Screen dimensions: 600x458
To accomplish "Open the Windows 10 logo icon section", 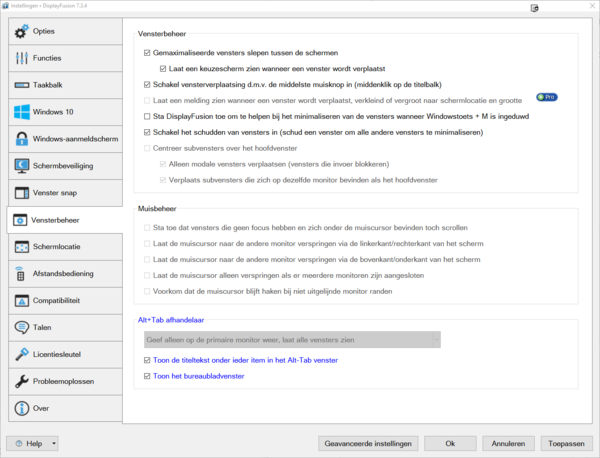I will pos(22,112).
